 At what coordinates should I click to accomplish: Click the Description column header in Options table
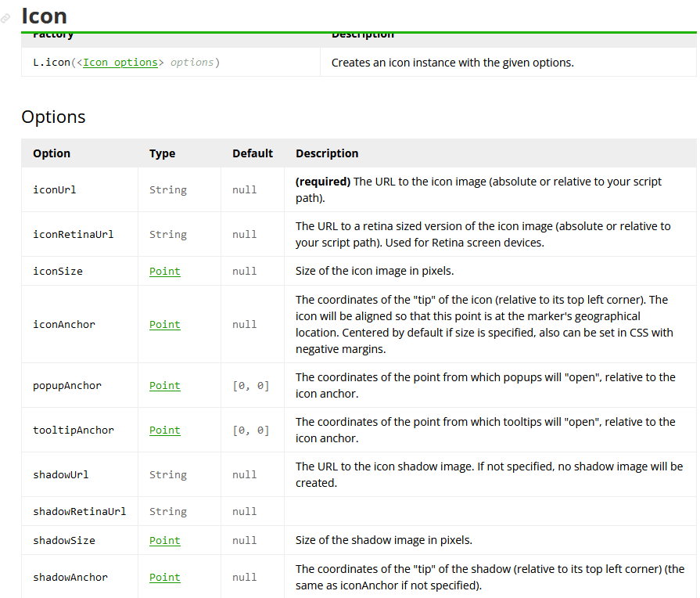[327, 153]
